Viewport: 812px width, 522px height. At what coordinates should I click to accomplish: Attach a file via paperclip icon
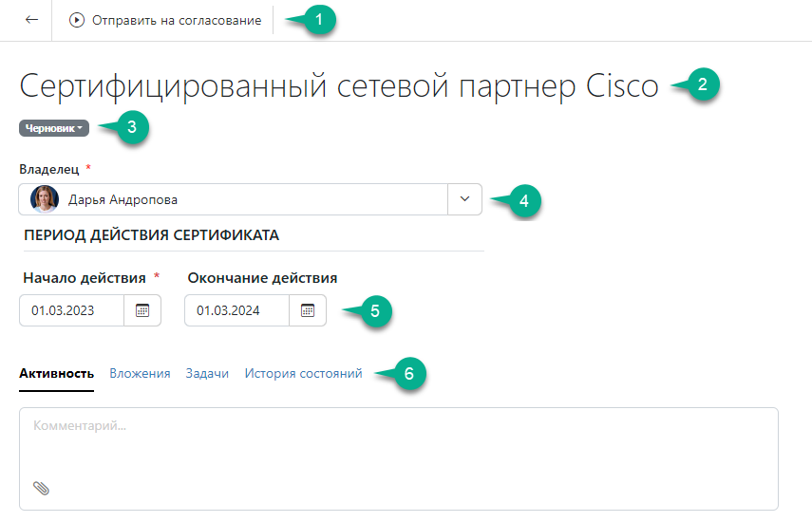click(x=41, y=488)
